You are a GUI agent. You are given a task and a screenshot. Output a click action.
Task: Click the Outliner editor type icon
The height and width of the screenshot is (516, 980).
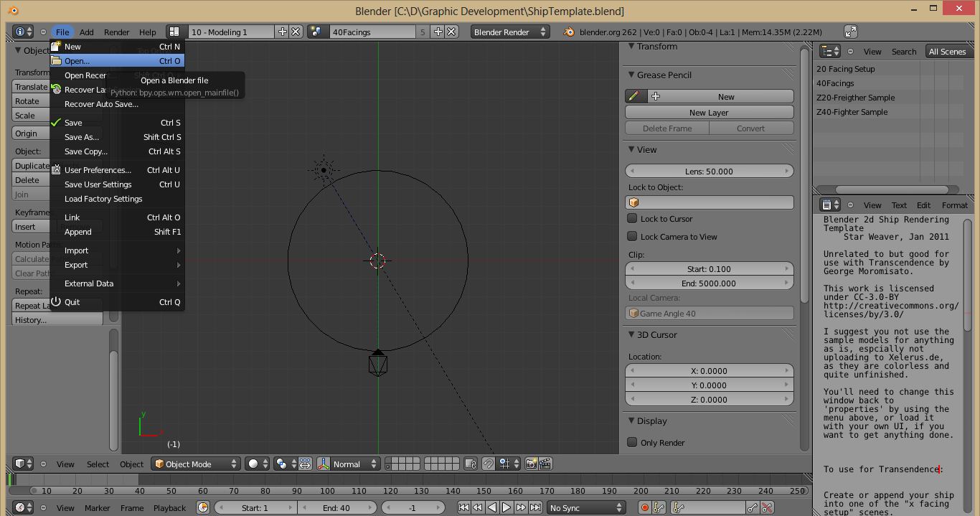(x=830, y=51)
